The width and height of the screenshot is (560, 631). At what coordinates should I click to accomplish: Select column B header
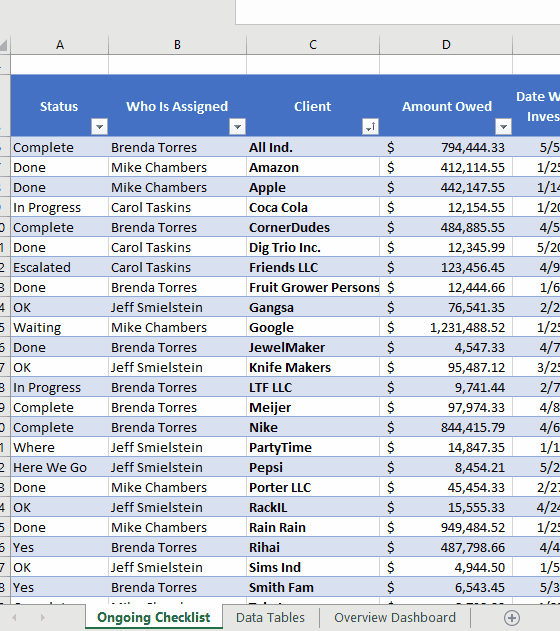coord(177,45)
